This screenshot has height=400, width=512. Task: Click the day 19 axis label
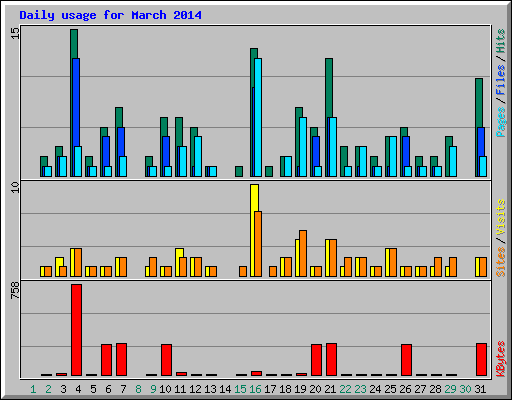click(x=300, y=389)
